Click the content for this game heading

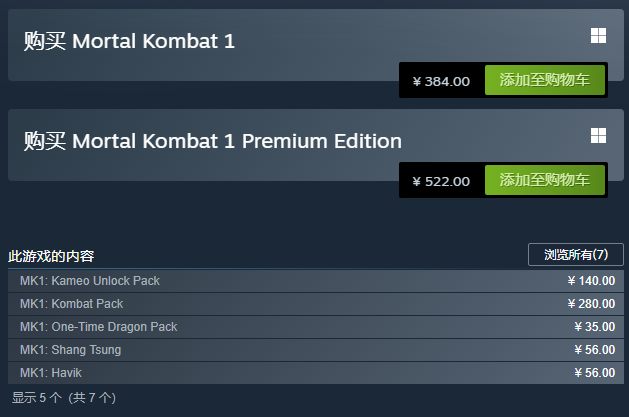pyautogui.click(x=51, y=256)
